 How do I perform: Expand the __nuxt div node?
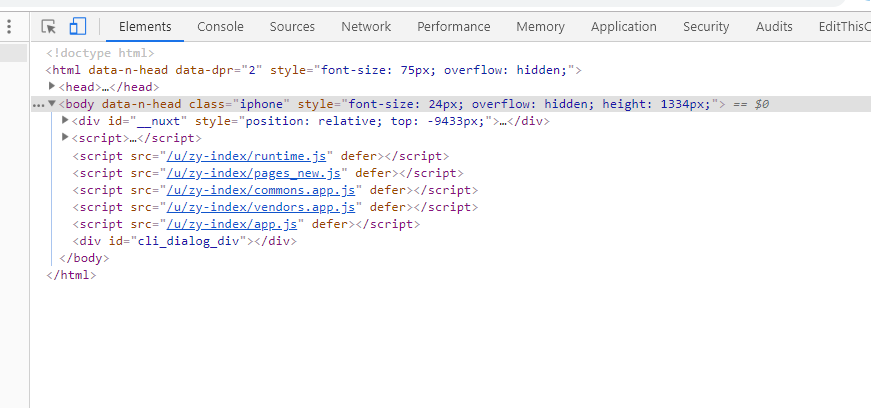(x=65, y=120)
